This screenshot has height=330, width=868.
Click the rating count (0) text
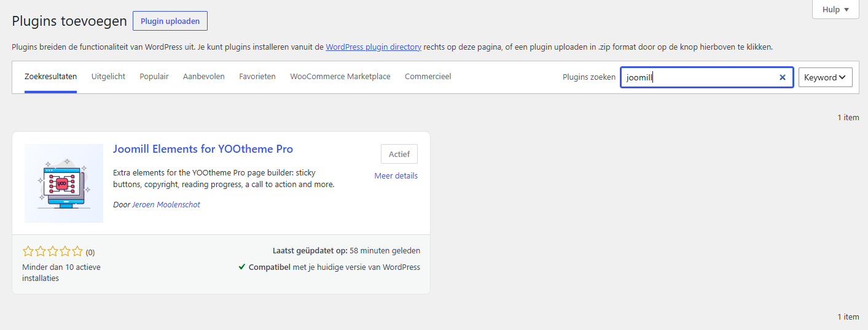[90, 252]
